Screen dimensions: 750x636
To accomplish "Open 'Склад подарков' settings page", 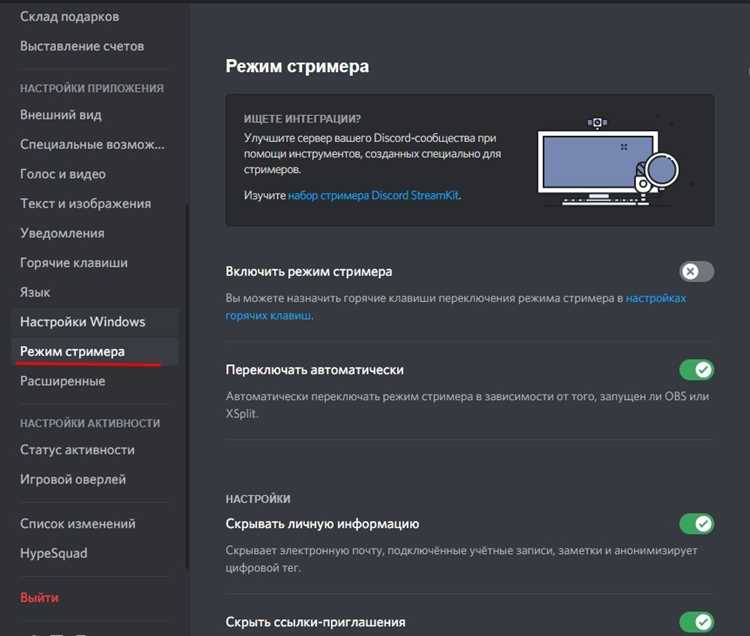I will pyautogui.click(x=70, y=17).
